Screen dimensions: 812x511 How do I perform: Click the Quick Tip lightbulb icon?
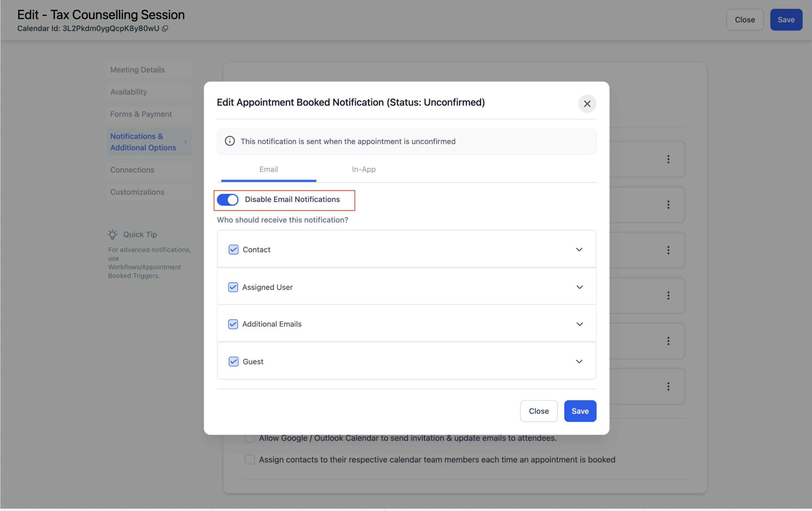click(x=113, y=234)
